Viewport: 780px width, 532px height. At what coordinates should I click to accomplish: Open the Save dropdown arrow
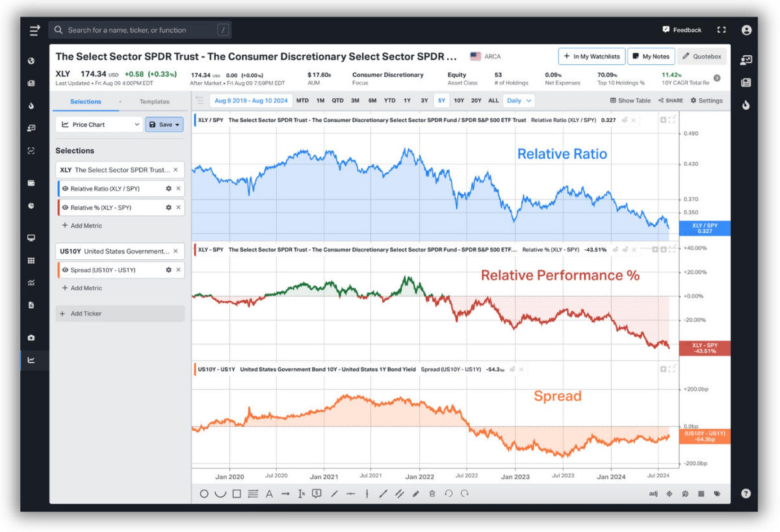[x=177, y=125]
